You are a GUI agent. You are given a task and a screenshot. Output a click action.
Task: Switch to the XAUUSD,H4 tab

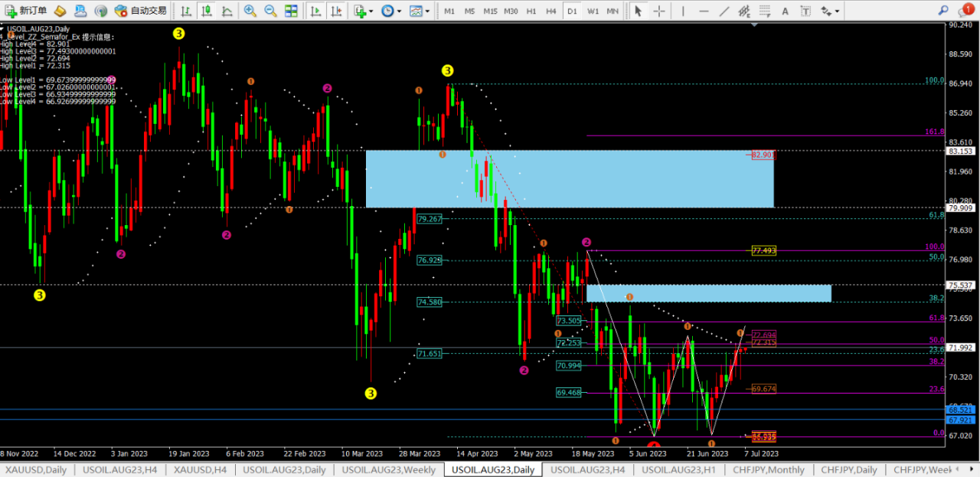click(x=199, y=469)
